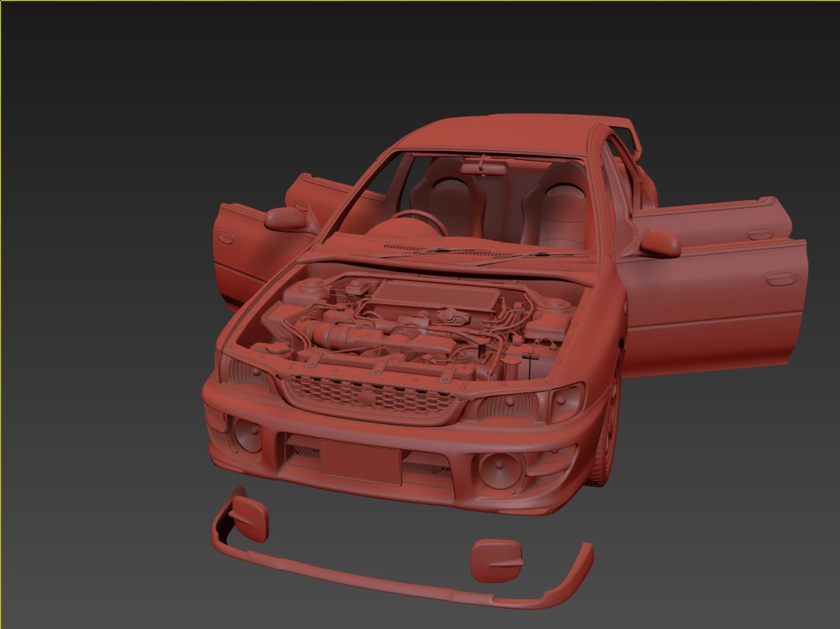Image resolution: width=840 pixels, height=629 pixels.
Task: Select the front license plate on the bumper
Action: tap(361, 462)
